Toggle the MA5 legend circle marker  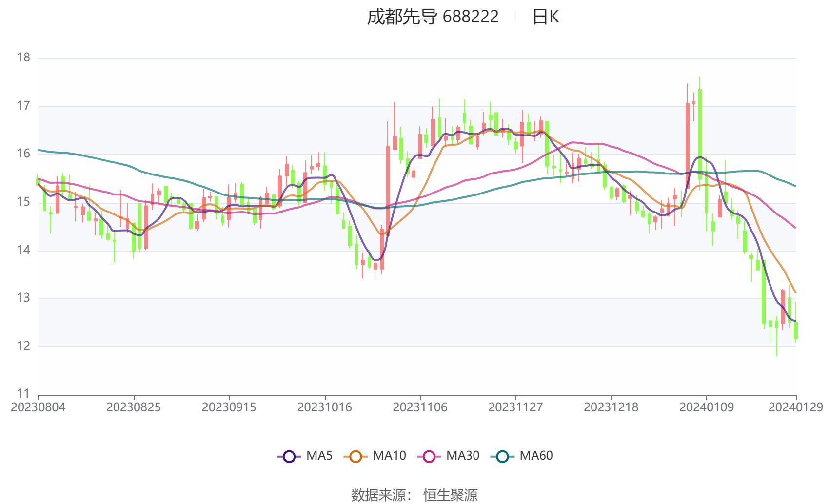point(289,457)
